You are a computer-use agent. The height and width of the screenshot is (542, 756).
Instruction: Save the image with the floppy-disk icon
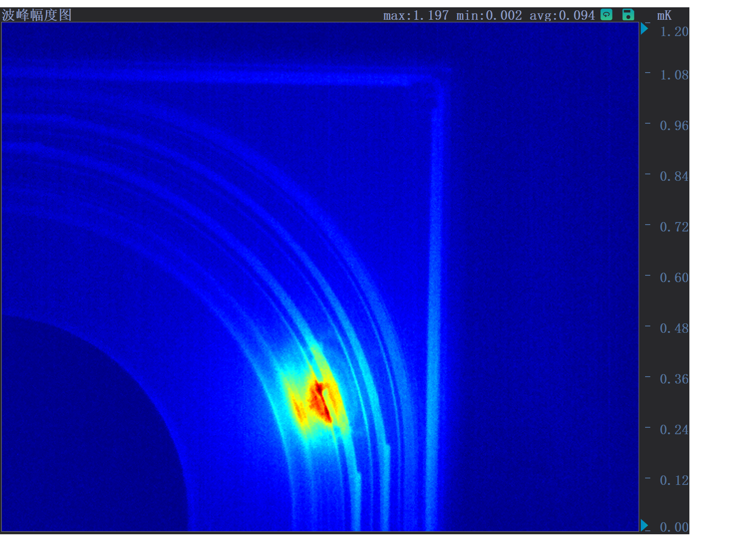628,15
